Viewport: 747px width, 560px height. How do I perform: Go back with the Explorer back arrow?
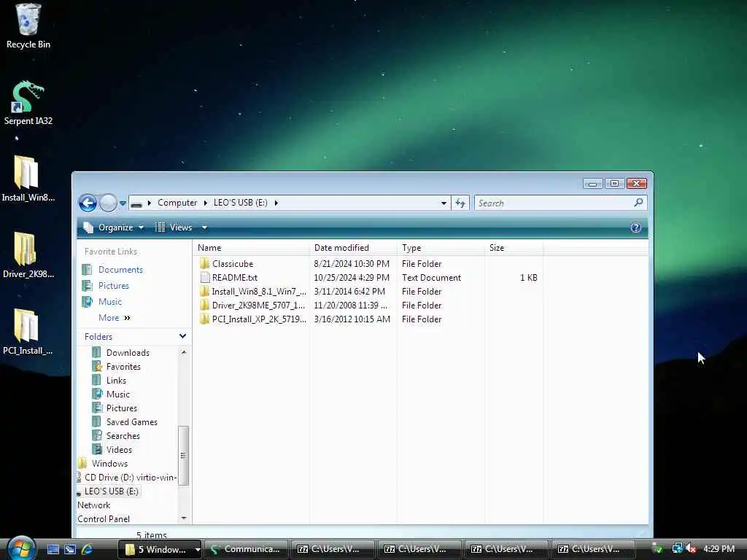(x=88, y=203)
